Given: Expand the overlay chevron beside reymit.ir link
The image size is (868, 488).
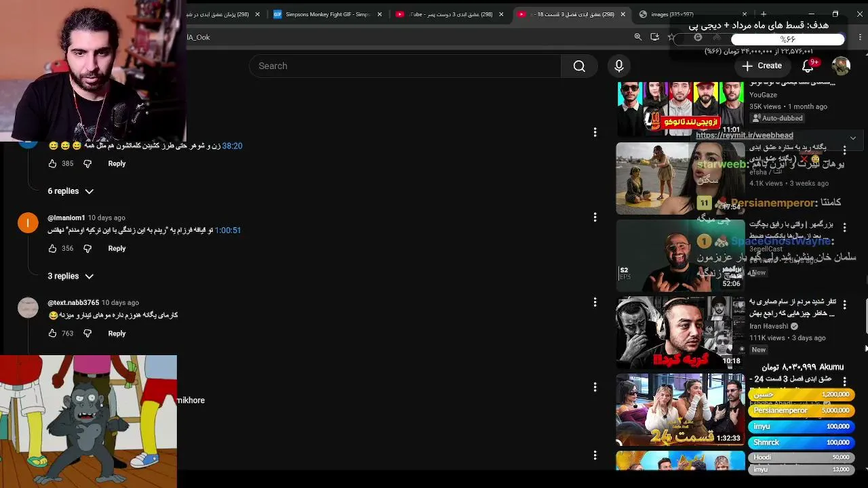Looking at the screenshot, I should [853, 138].
